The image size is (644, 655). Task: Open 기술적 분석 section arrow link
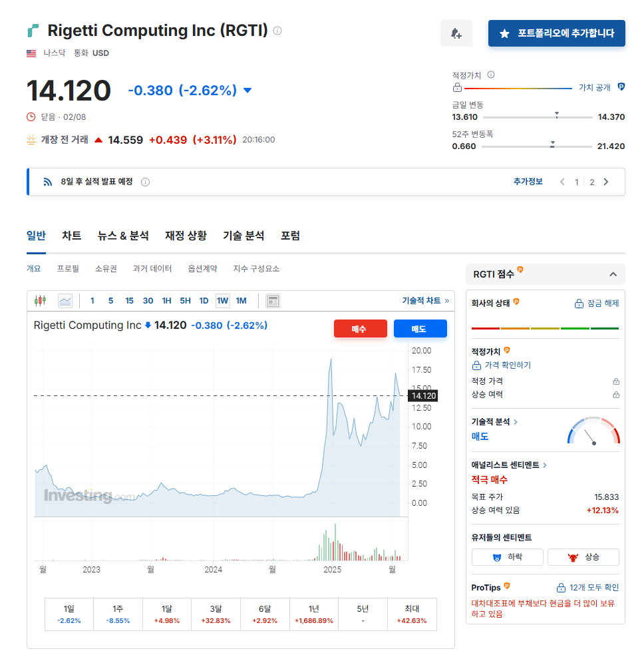click(494, 421)
